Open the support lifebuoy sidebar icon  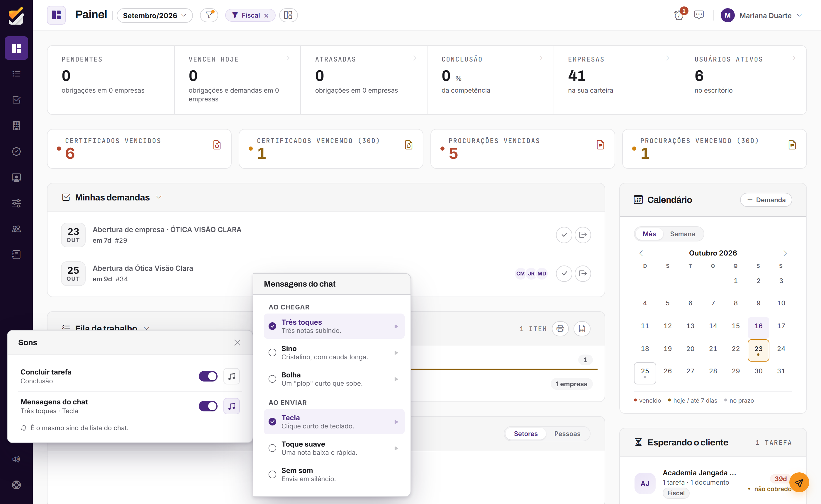(x=16, y=485)
